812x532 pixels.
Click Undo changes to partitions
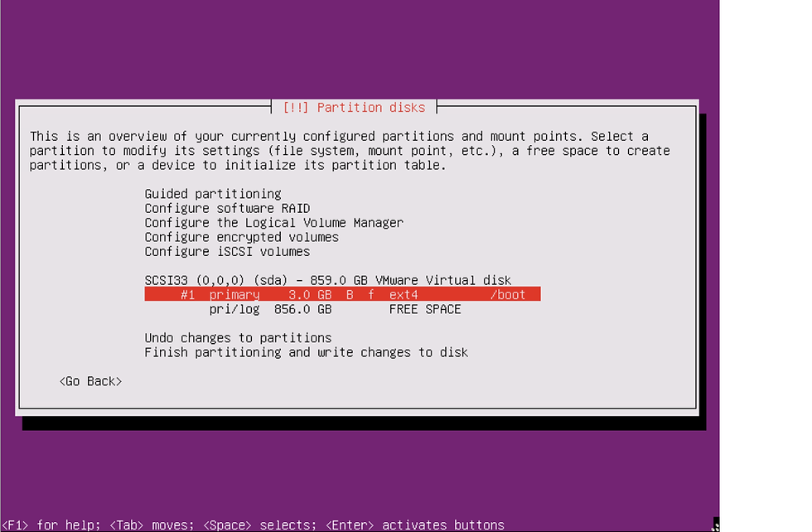click(x=238, y=338)
